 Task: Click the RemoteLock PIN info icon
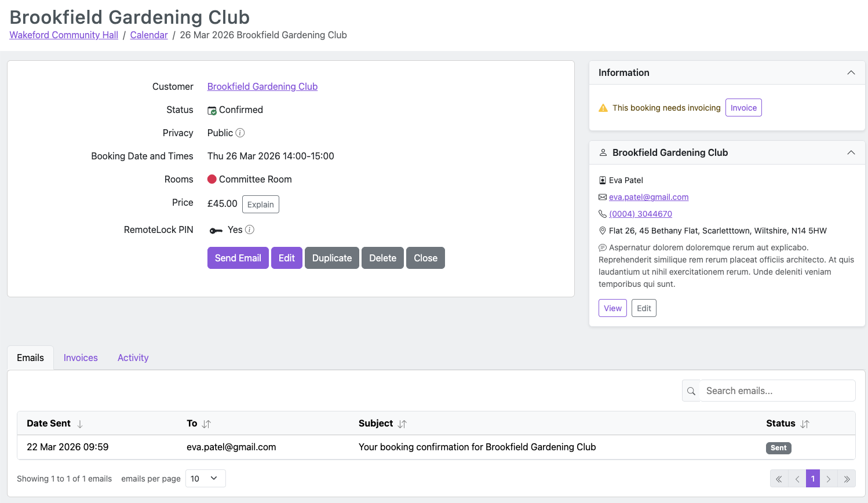(x=250, y=229)
